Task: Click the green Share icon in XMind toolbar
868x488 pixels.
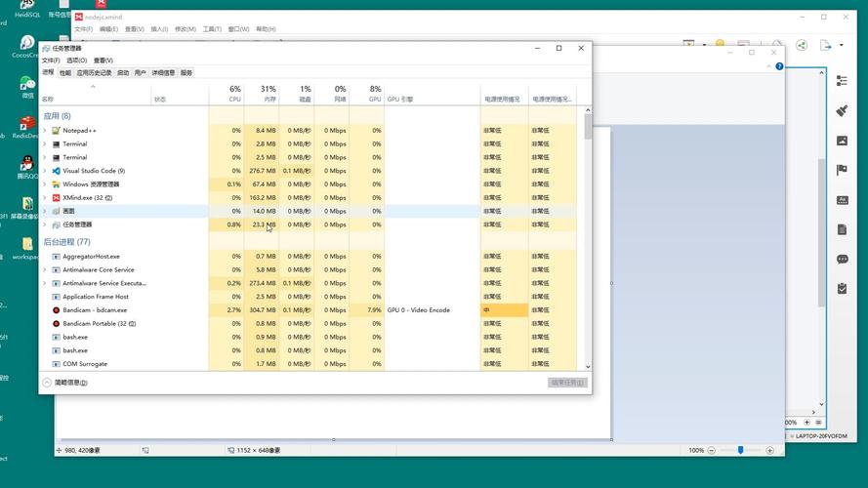Action: [802, 45]
